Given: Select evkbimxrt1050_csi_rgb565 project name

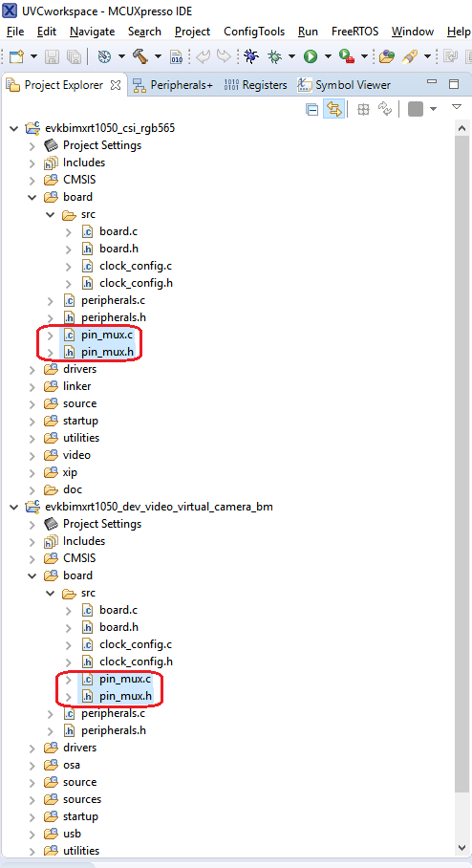Looking at the screenshot, I should click(x=110, y=128).
